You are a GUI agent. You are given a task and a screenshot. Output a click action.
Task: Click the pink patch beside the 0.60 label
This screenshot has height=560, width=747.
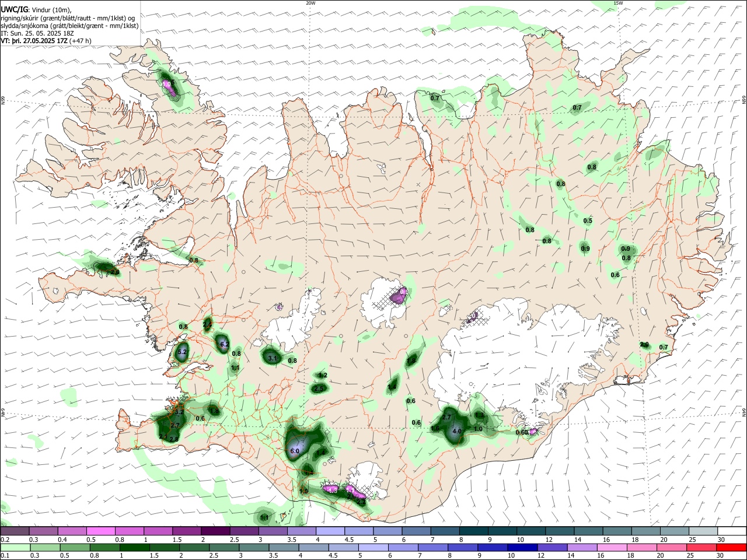[532, 433]
